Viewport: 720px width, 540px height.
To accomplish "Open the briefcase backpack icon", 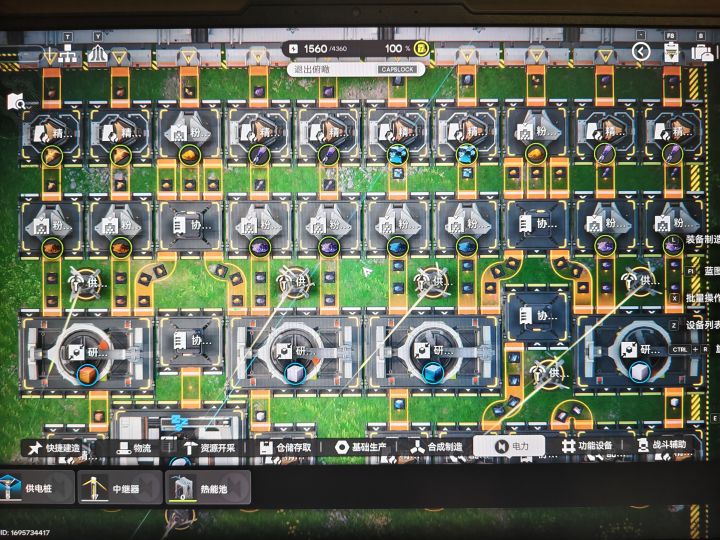I will tap(702, 52).
